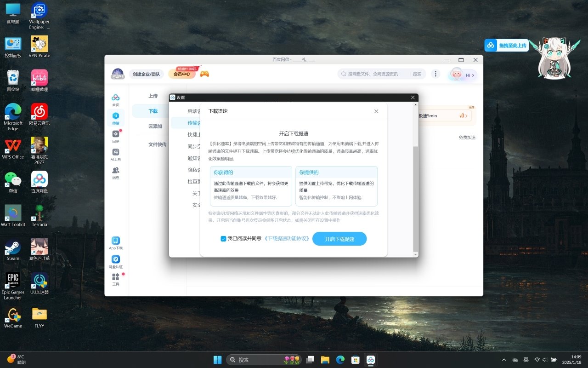
Task: Open Microsoft Edge in the taskbar
Action: point(340,359)
